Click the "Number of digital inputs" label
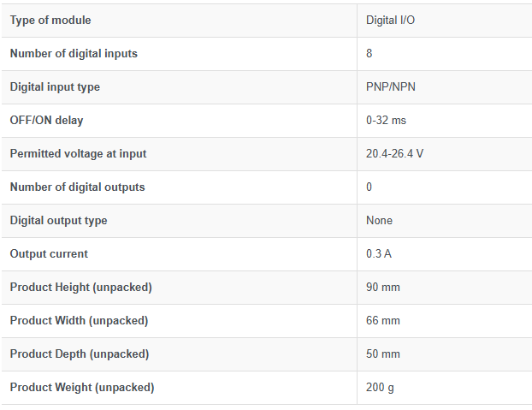The height and width of the screenshot is (410, 532). coord(74,53)
